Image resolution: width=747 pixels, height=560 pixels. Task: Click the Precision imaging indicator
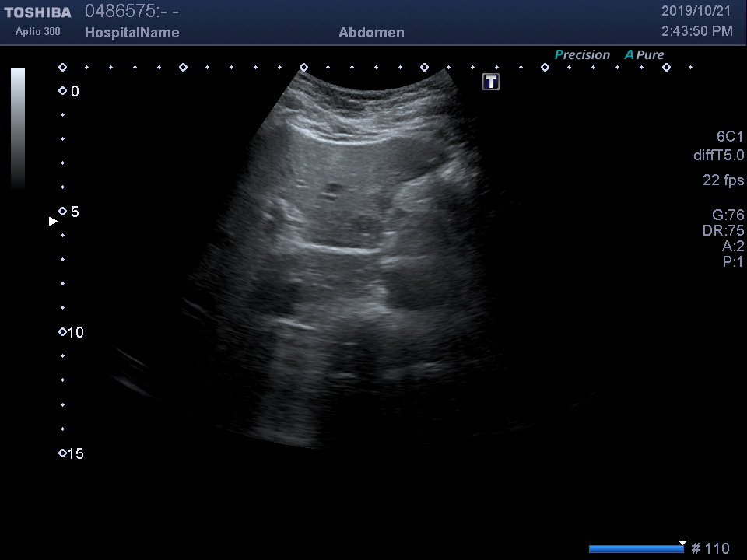[582, 55]
